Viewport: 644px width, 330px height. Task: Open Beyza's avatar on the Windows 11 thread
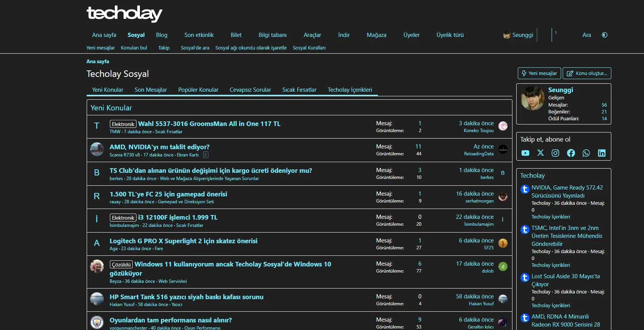(x=97, y=266)
